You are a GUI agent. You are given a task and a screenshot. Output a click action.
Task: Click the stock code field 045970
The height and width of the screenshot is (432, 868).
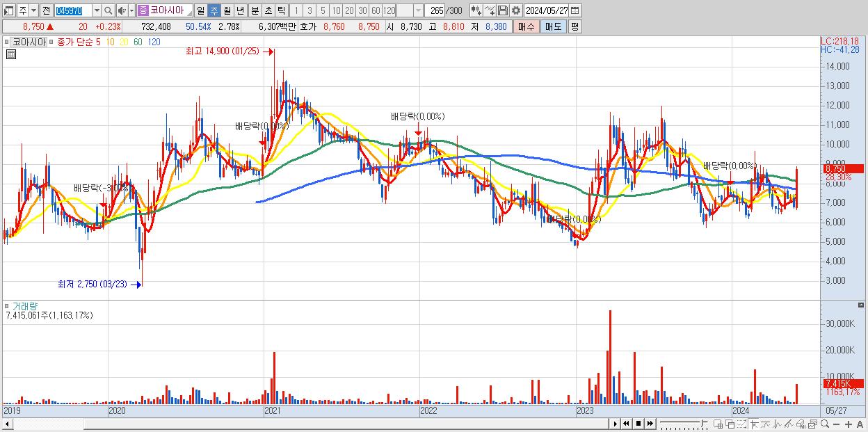73,10
